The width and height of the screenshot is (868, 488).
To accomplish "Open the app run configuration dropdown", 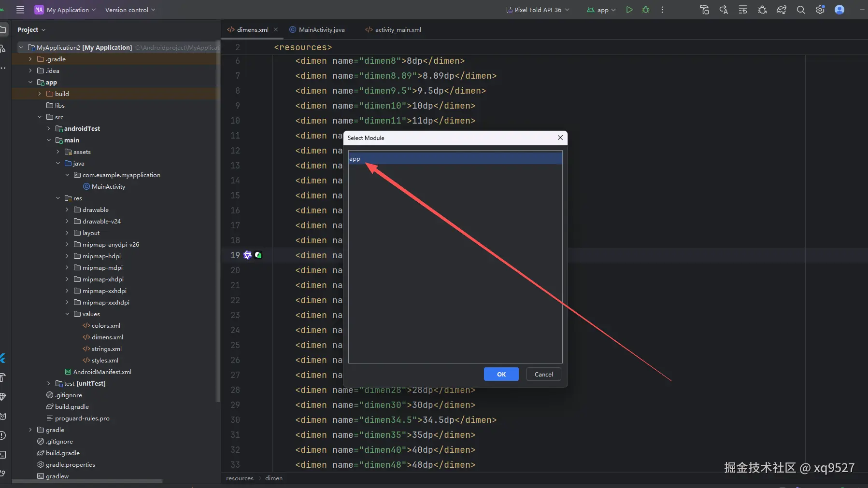I will tap(601, 10).
